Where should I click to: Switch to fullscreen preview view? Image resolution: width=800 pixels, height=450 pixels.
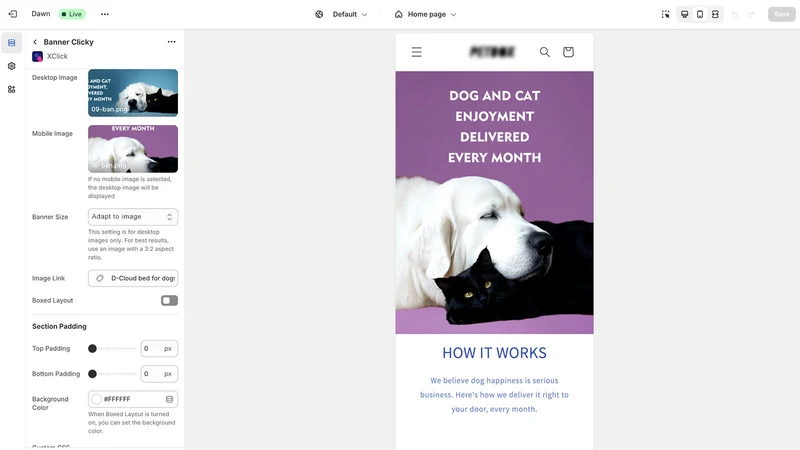pos(715,14)
